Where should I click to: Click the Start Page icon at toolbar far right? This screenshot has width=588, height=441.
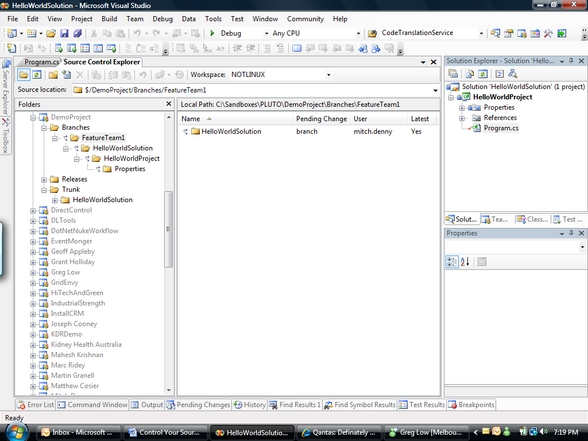[562, 33]
